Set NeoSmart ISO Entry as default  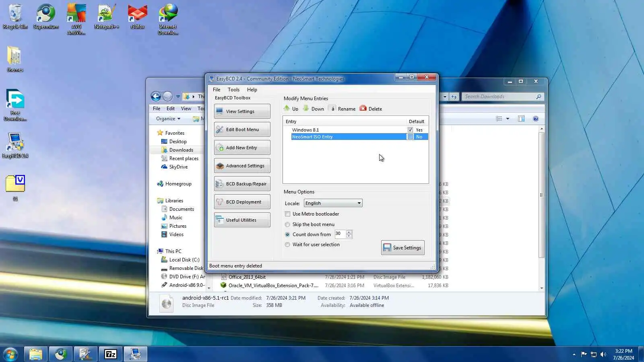(x=410, y=137)
